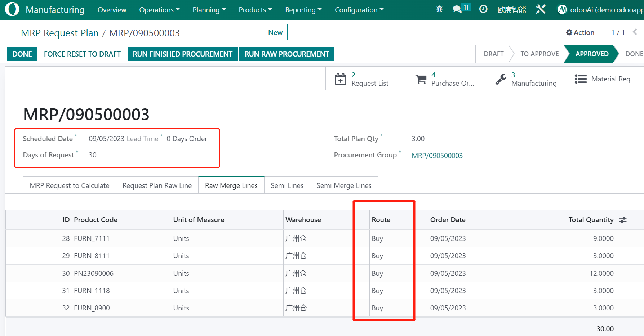Click the 欧度智能 company switcher
Image resolution: width=644 pixels, height=336 pixels.
(x=512, y=10)
